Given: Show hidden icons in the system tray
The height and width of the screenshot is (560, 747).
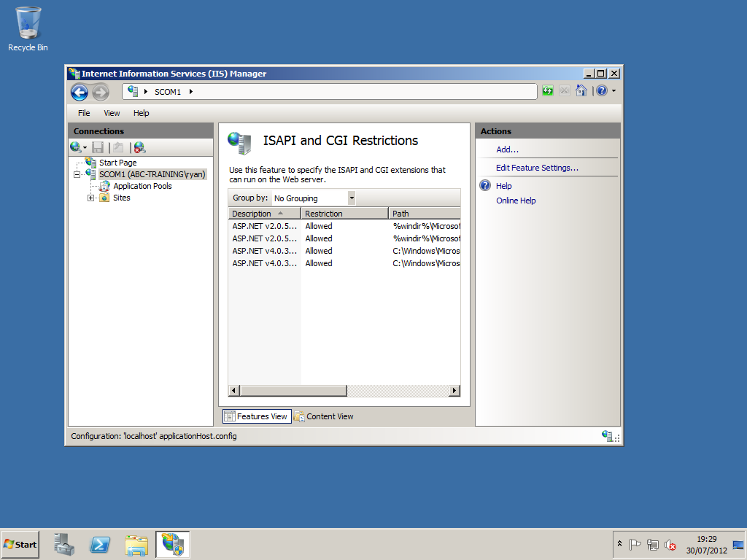Looking at the screenshot, I should tap(619, 544).
